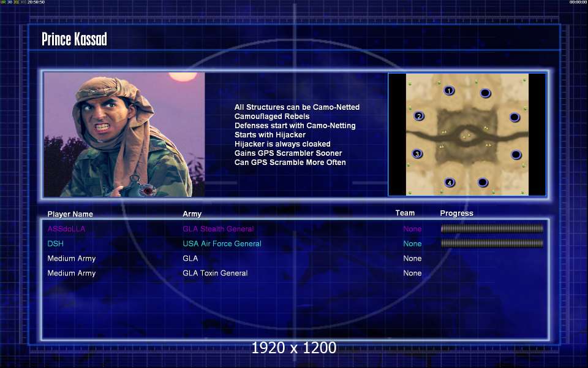Click the "Player Name" column header
Viewport: 588px width, 368px height.
[70, 214]
